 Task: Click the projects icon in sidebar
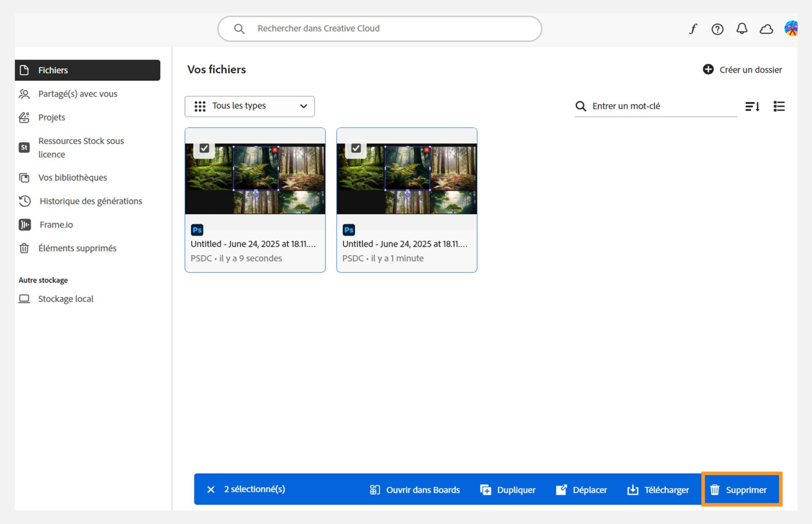(x=24, y=117)
